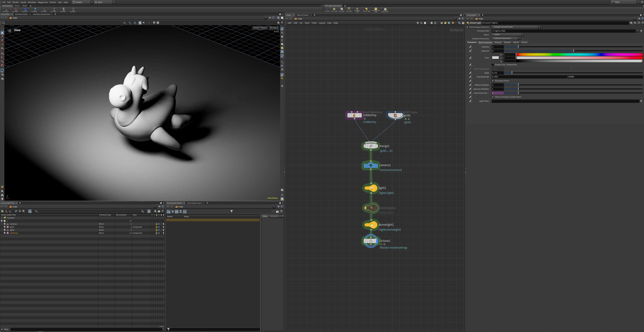
Task: Uncheck Normalize Power
Action: tap(493, 81)
